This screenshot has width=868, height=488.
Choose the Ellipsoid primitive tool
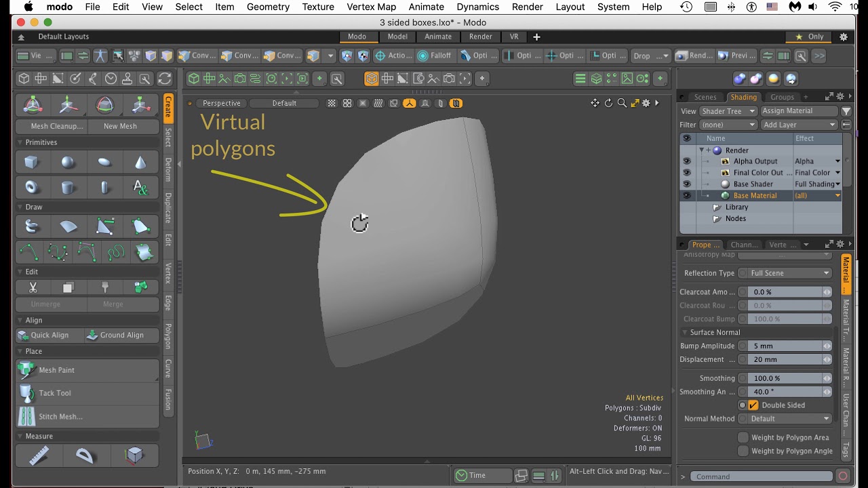pyautogui.click(x=104, y=163)
